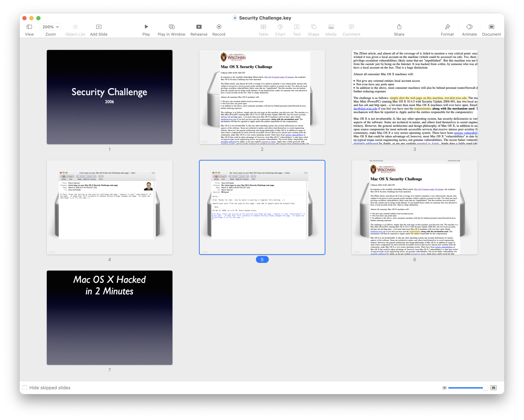524x420 pixels.
Task: Open the Format inspector panel
Action: coord(447,29)
